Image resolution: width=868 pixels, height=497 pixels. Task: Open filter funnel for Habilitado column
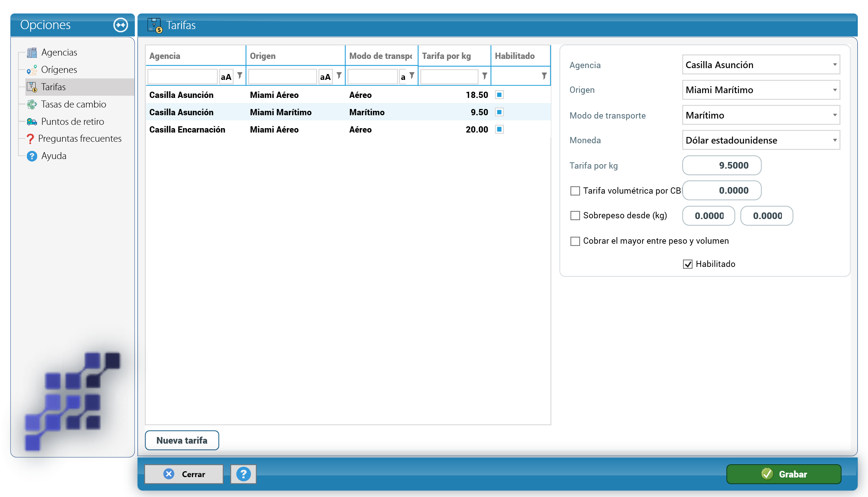click(544, 76)
